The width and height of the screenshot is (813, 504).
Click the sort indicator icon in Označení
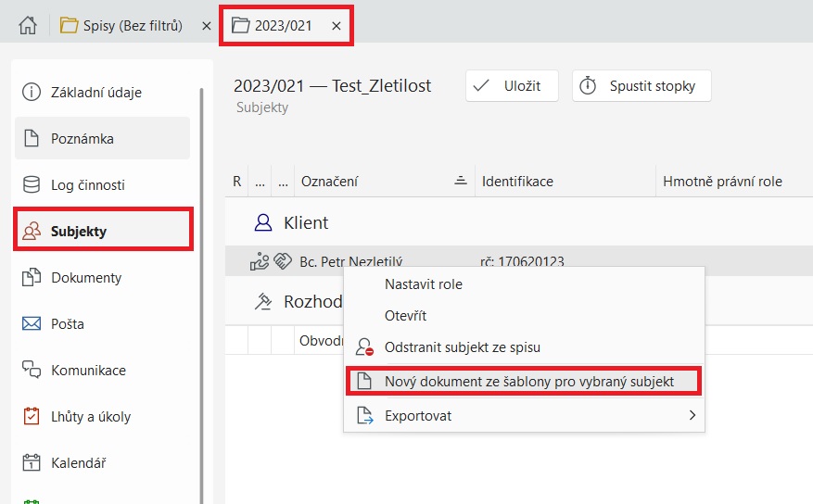click(461, 181)
